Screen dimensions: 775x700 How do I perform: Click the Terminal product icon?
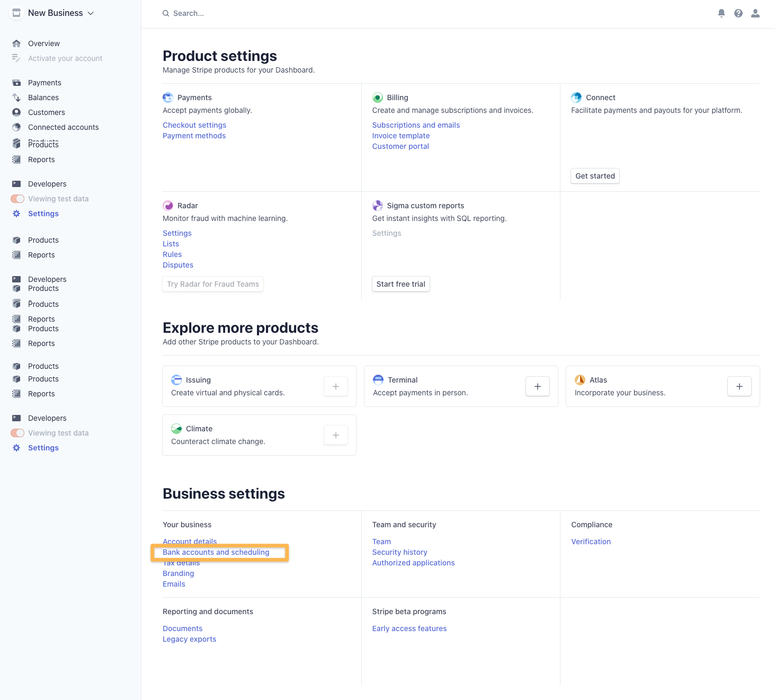point(378,380)
